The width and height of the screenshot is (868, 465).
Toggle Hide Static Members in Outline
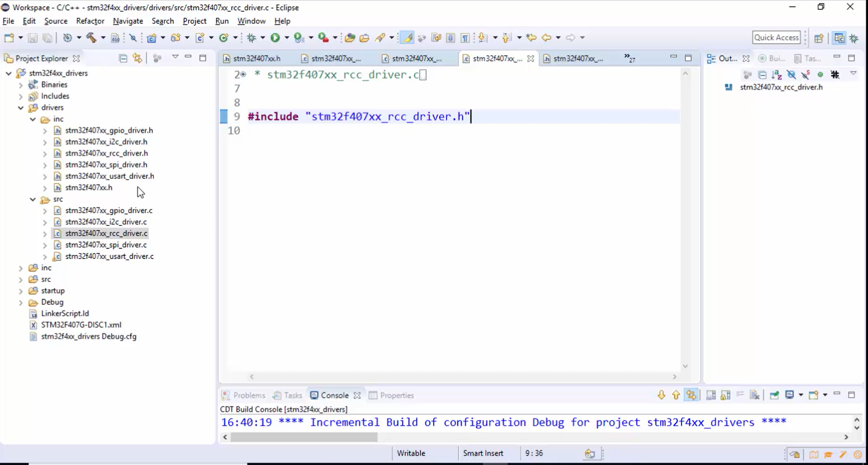point(806,74)
